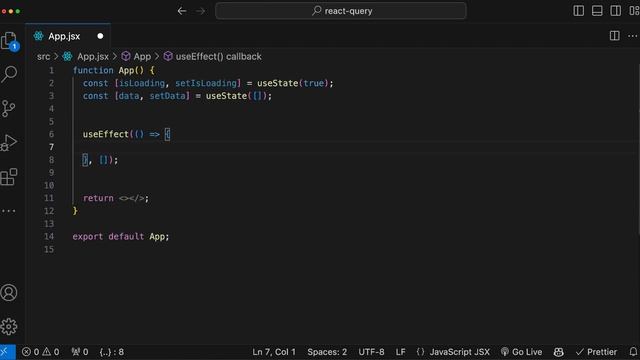This screenshot has width=640, height=360.
Task: Click 'export default App;' line
Action: [121, 237]
